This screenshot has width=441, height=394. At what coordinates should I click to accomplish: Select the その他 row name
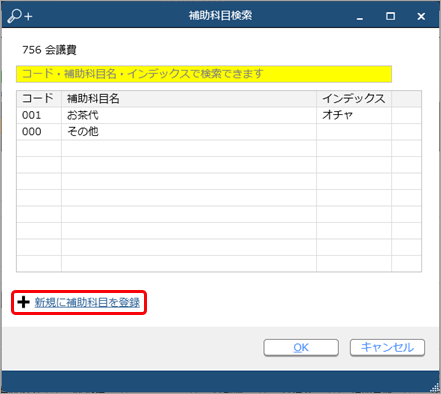click(x=189, y=132)
